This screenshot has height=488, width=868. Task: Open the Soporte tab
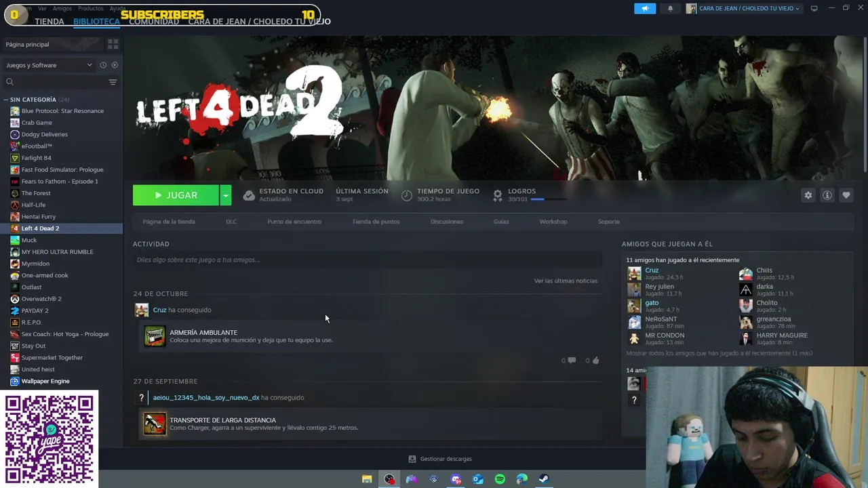[x=608, y=222]
